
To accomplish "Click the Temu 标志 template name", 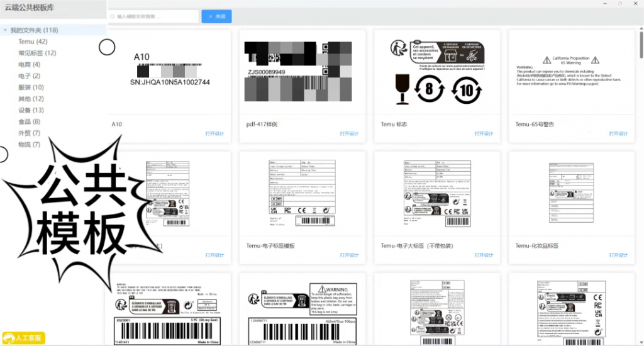I will tap(394, 124).
